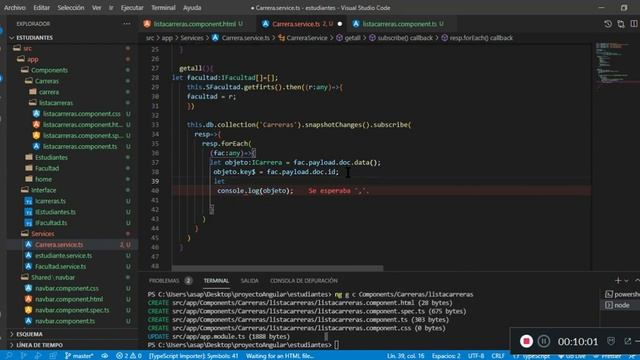Click Services in the breadcrumb path
The height and width of the screenshot is (360, 640).
pyautogui.click(x=191, y=38)
